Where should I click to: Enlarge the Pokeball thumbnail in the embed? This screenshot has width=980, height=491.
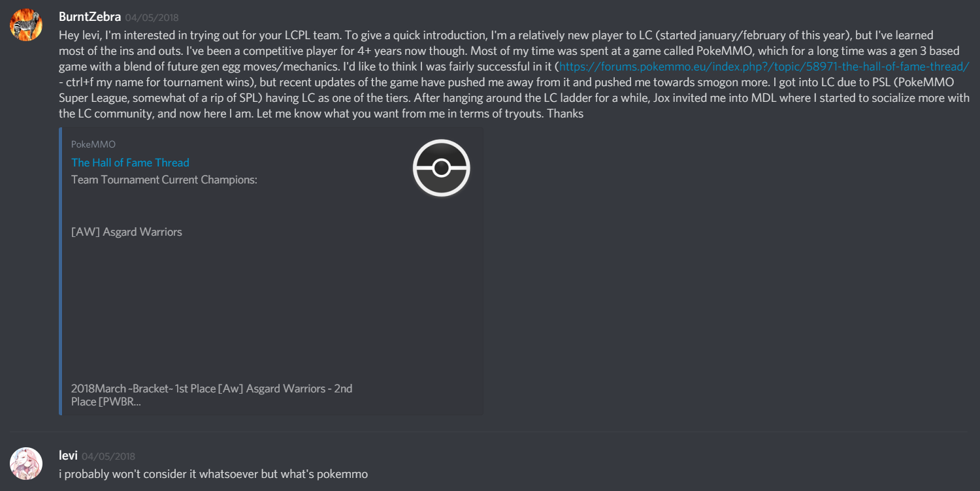click(x=442, y=168)
